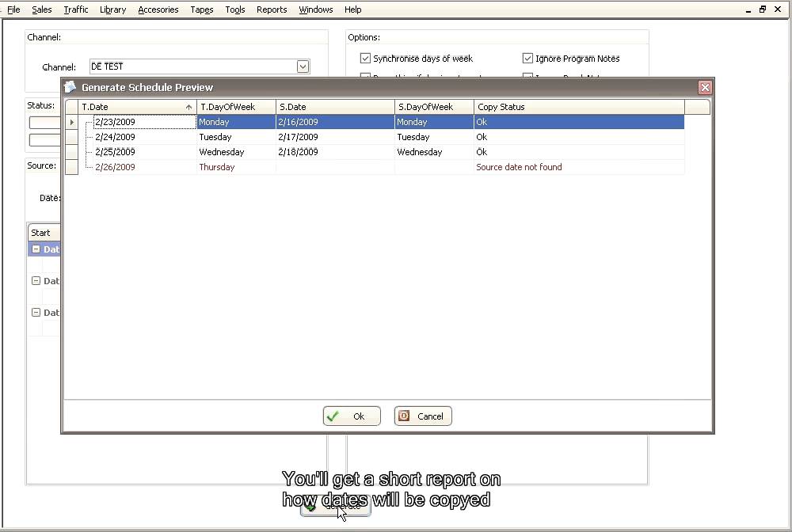This screenshot has height=532, width=792.
Task: Click the S.Date column header
Action: (334, 107)
